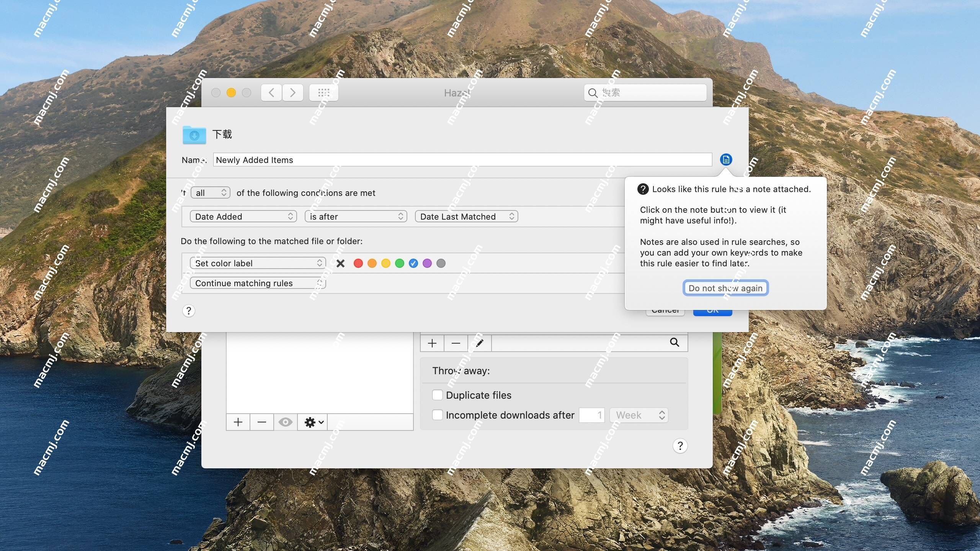Edit rule with pencil icon
Image resolution: width=980 pixels, height=551 pixels.
pos(480,343)
